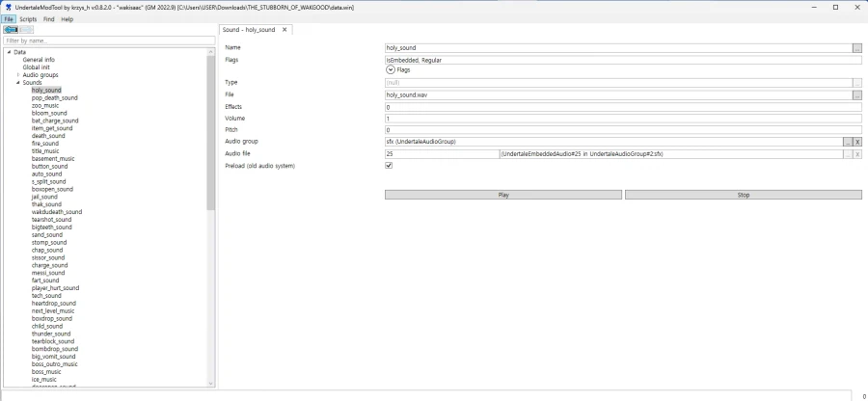The width and height of the screenshot is (868, 401).
Task: Open the Help menu
Action: [x=67, y=19]
